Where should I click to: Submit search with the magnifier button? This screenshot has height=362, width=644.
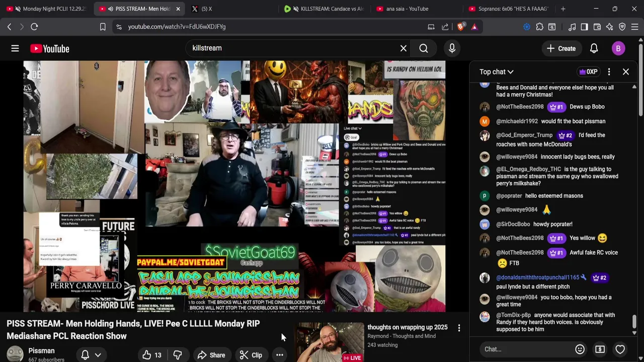pyautogui.click(x=424, y=48)
